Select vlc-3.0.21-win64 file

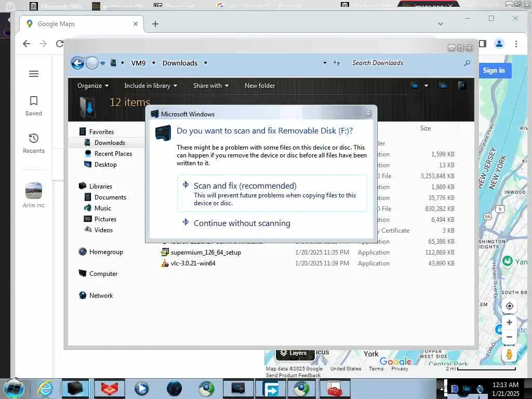coord(193,263)
